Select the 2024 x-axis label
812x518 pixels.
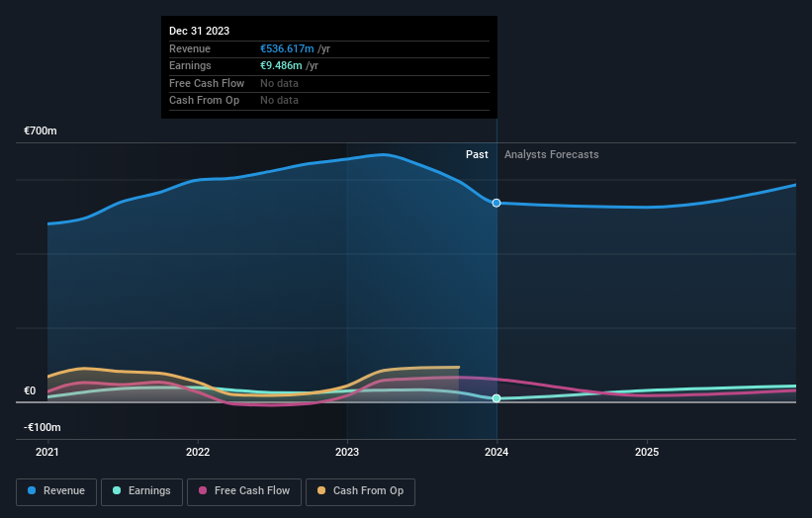pos(496,452)
